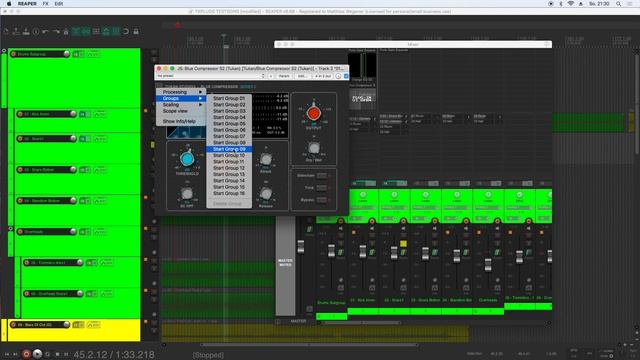Click the Redo arrow in the toolbar
The image size is (640, 360).
pyautogui.click(x=56, y=31)
